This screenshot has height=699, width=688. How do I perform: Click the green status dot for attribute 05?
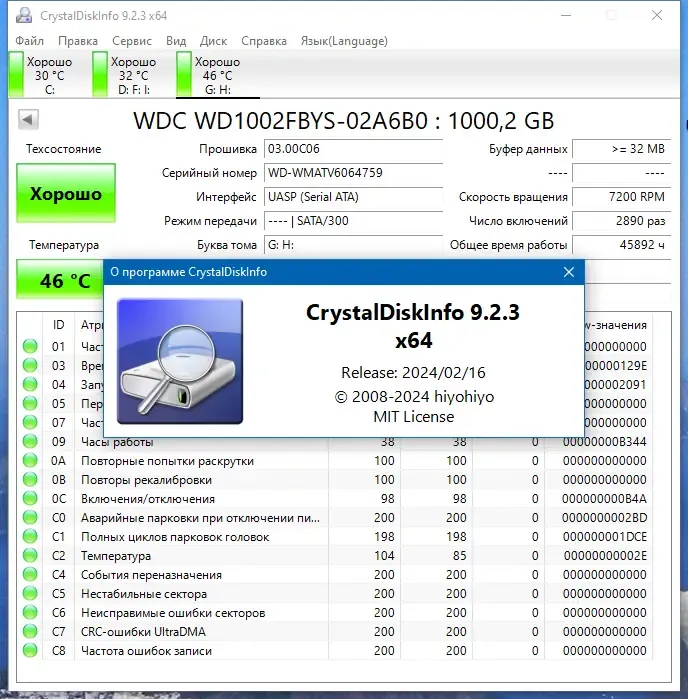30,403
